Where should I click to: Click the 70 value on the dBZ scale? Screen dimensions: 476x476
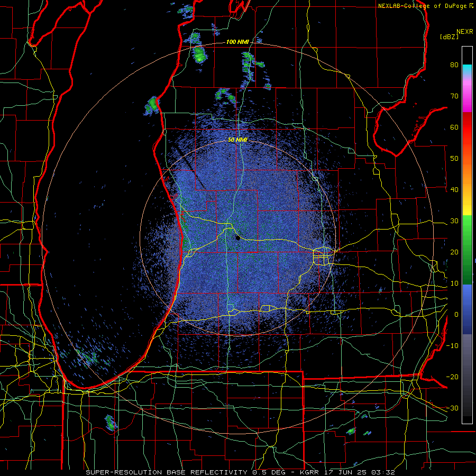pos(454,96)
